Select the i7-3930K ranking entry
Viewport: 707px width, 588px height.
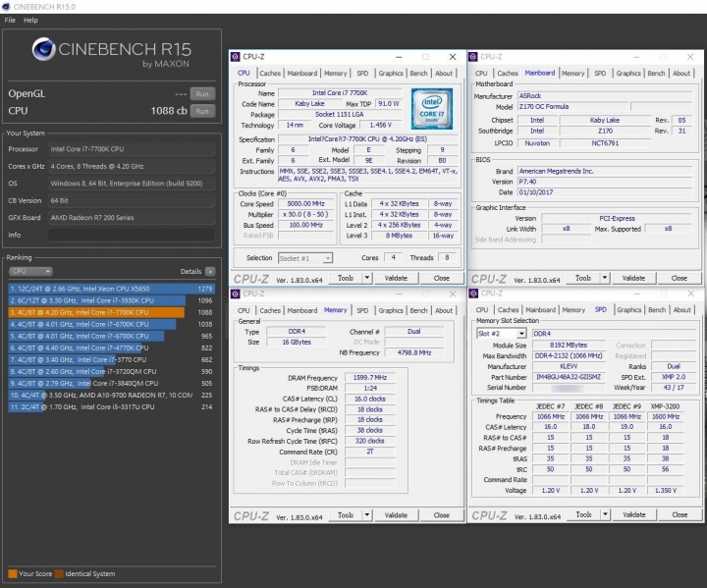point(111,300)
